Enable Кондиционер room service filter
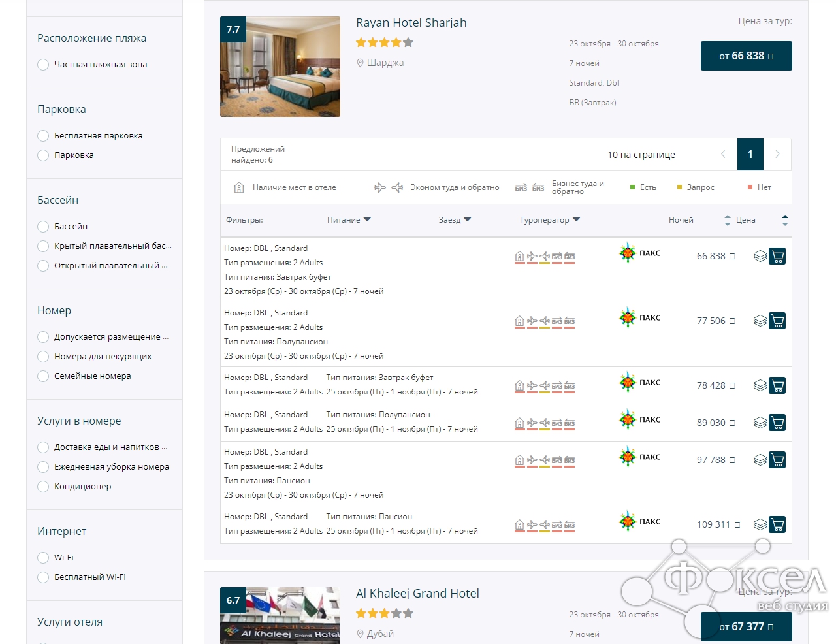This screenshot has width=836, height=644. click(x=43, y=487)
